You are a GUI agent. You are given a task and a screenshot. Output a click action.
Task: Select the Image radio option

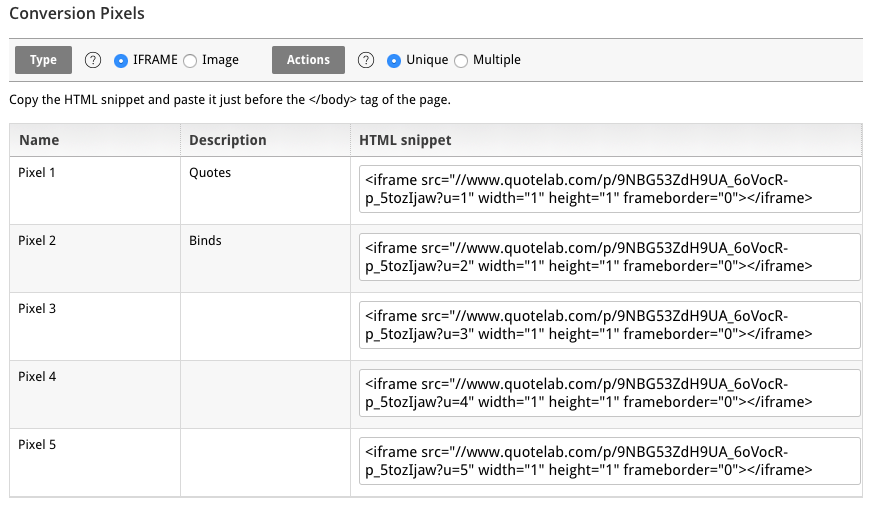pyautogui.click(x=190, y=60)
